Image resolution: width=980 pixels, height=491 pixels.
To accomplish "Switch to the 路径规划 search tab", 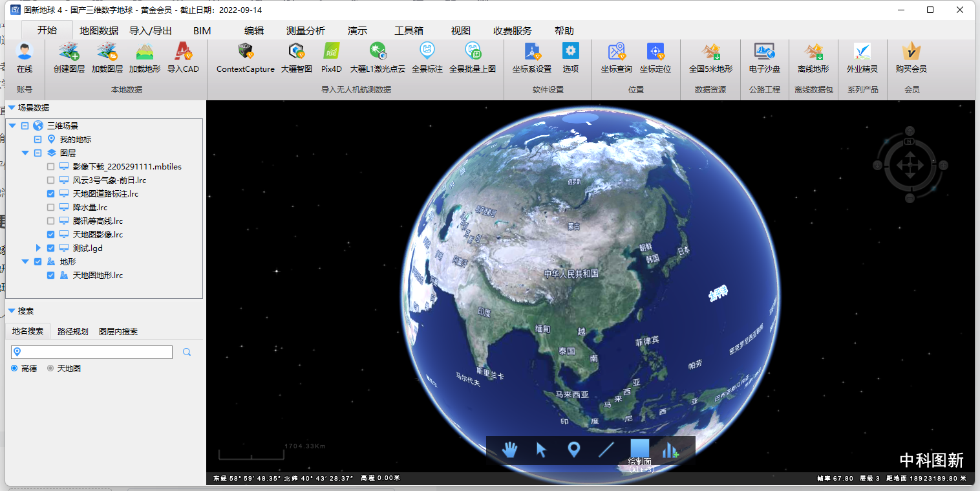I will point(72,331).
